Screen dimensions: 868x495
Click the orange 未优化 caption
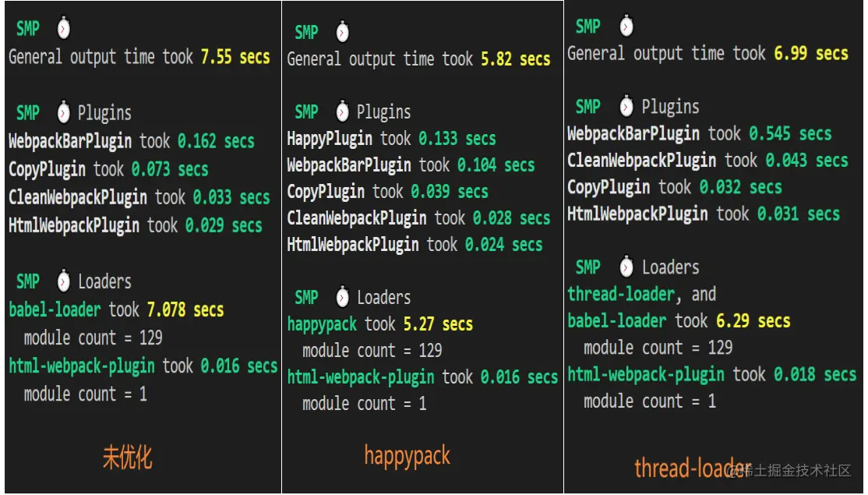127,458
